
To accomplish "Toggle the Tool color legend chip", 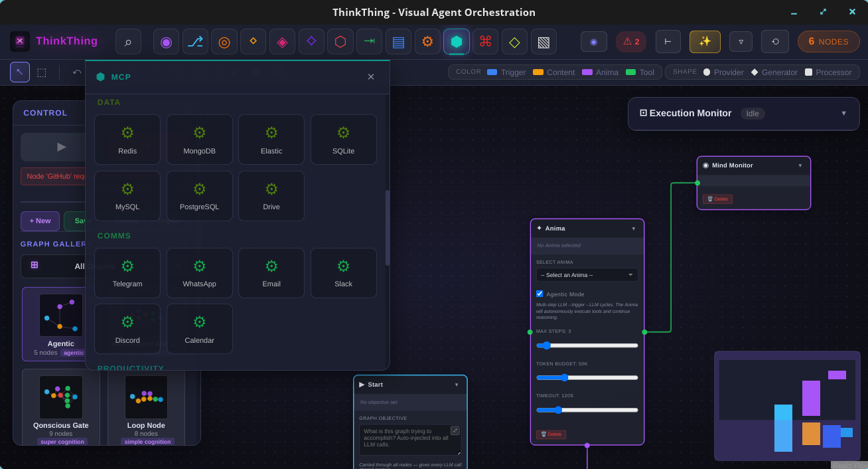I will [x=640, y=72].
